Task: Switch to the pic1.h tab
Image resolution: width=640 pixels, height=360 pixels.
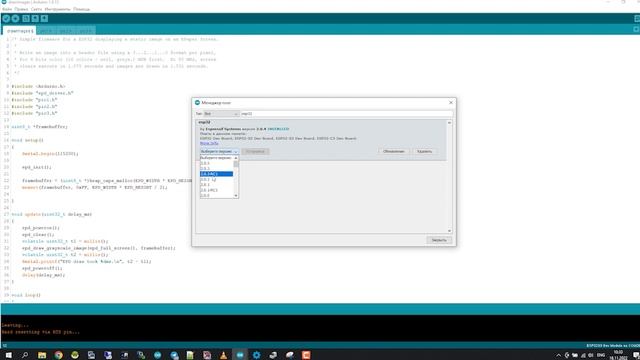Action: click(x=46, y=31)
